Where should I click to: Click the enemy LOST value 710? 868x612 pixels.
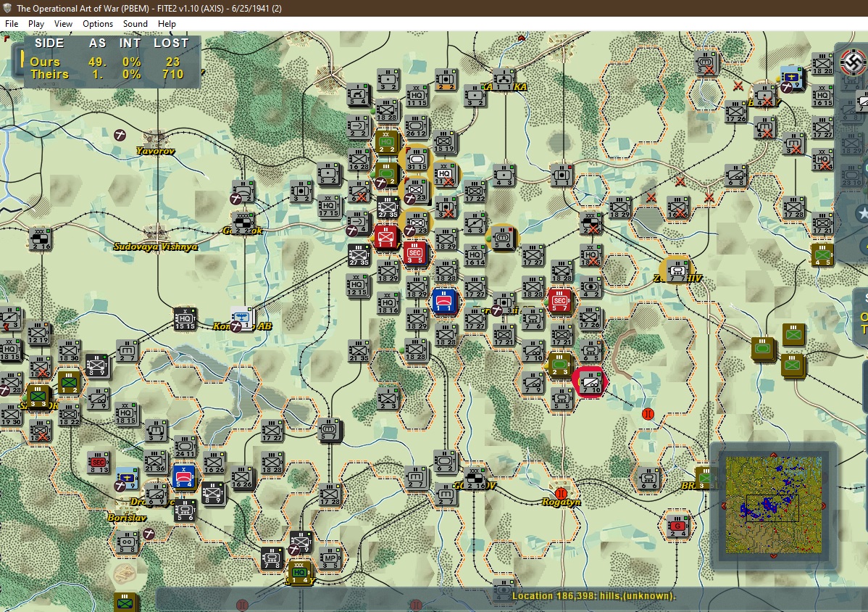pyautogui.click(x=172, y=74)
